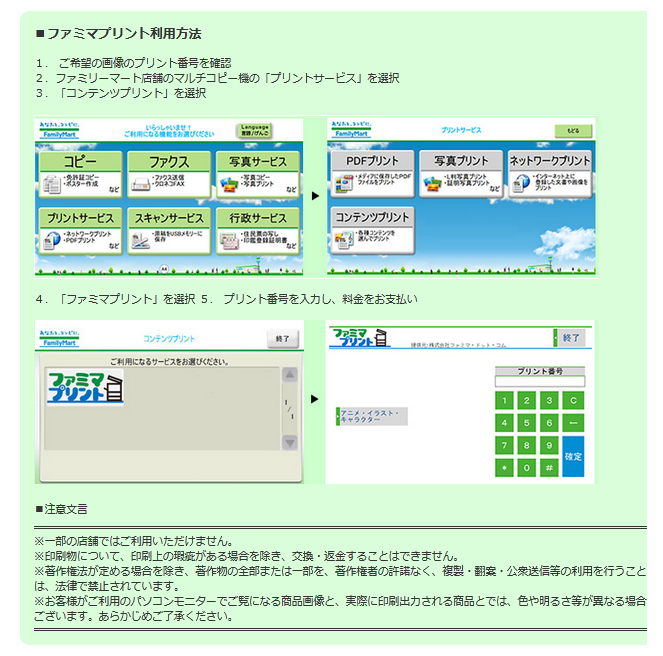Open the ネットワークプリント tile
Viewport: 663px width, 656px height.
[x=549, y=173]
